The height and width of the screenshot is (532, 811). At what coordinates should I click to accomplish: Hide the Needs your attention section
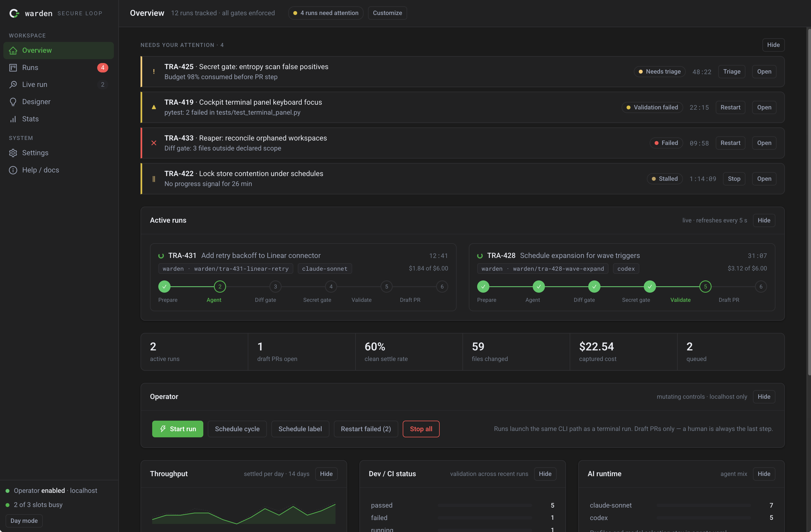pos(773,45)
